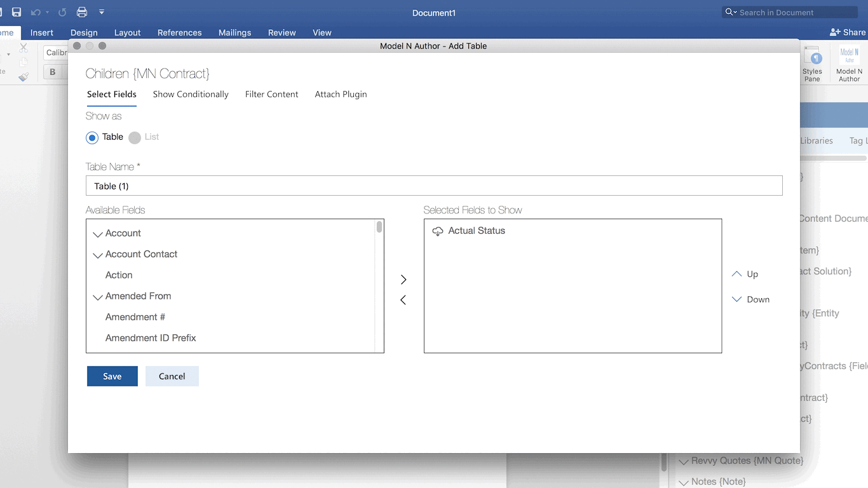Click the Calibri font name box
868x488 pixels.
pyautogui.click(x=56, y=53)
